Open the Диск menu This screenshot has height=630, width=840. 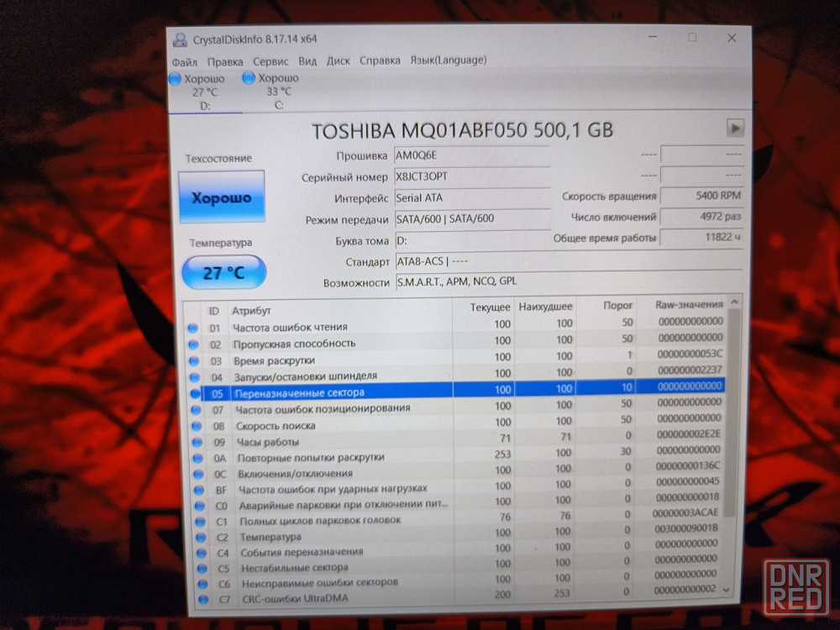tap(338, 60)
